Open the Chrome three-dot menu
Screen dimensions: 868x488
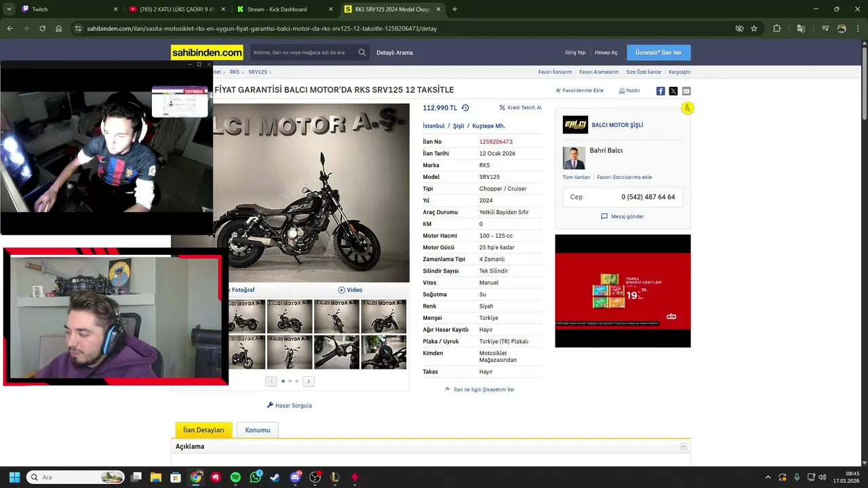858,28
